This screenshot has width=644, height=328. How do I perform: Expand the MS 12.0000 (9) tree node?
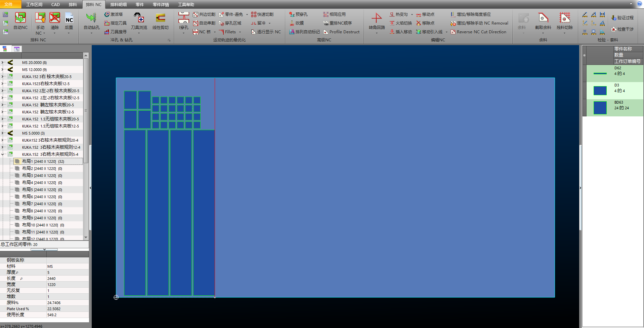pos(3,70)
